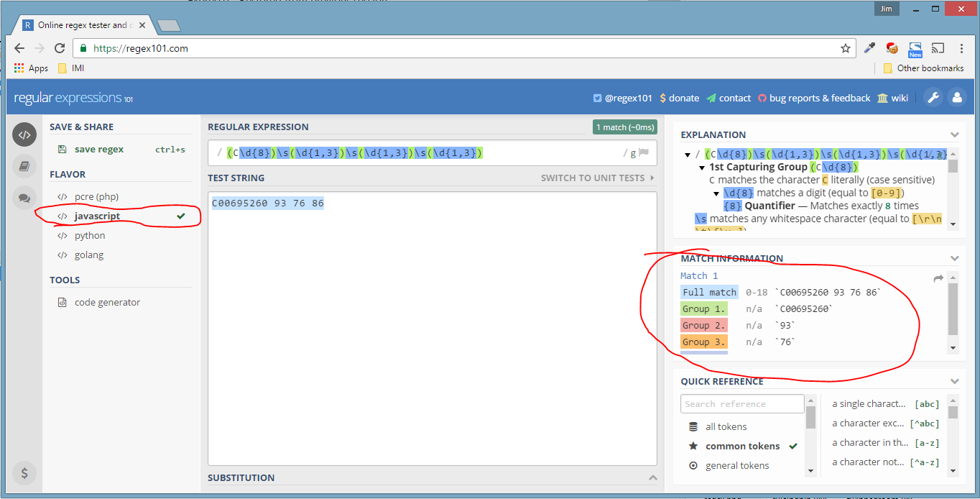The height and width of the screenshot is (499, 980).
Task: Reload the page
Action: [60, 48]
